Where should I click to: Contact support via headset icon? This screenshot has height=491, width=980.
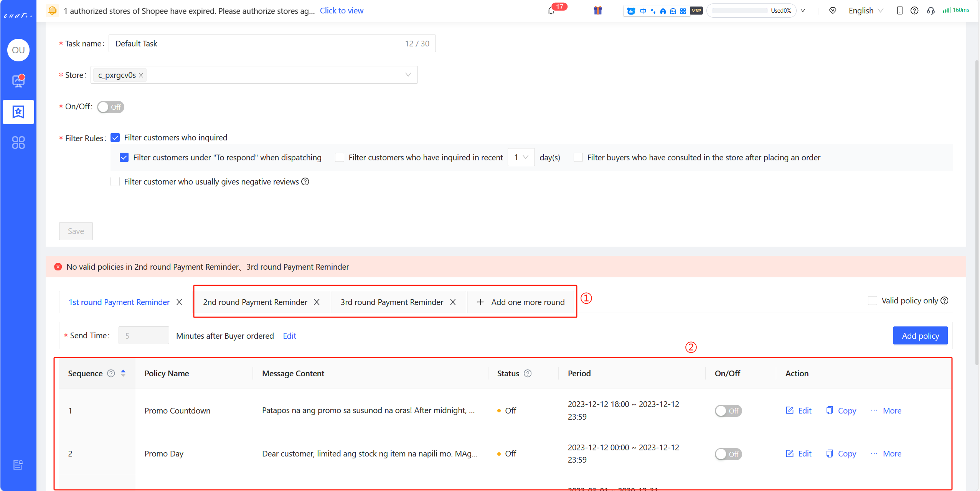click(x=931, y=11)
